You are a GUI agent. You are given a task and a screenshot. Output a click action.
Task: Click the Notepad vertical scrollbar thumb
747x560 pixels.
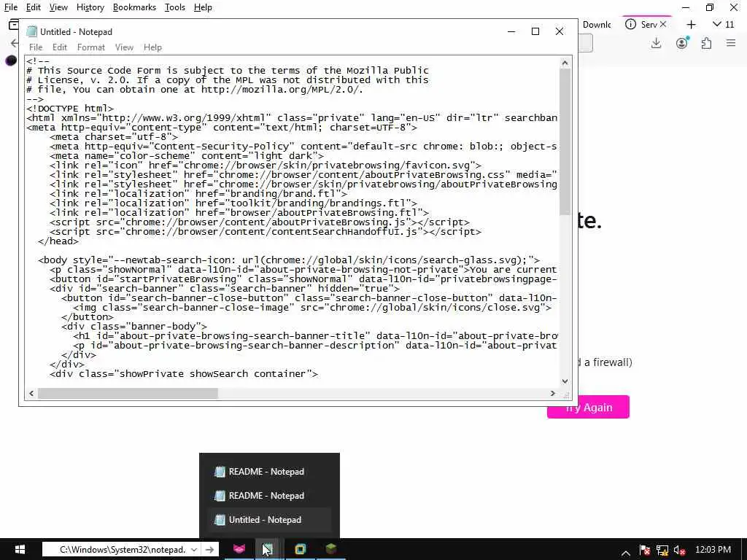(x=565, y=141)
